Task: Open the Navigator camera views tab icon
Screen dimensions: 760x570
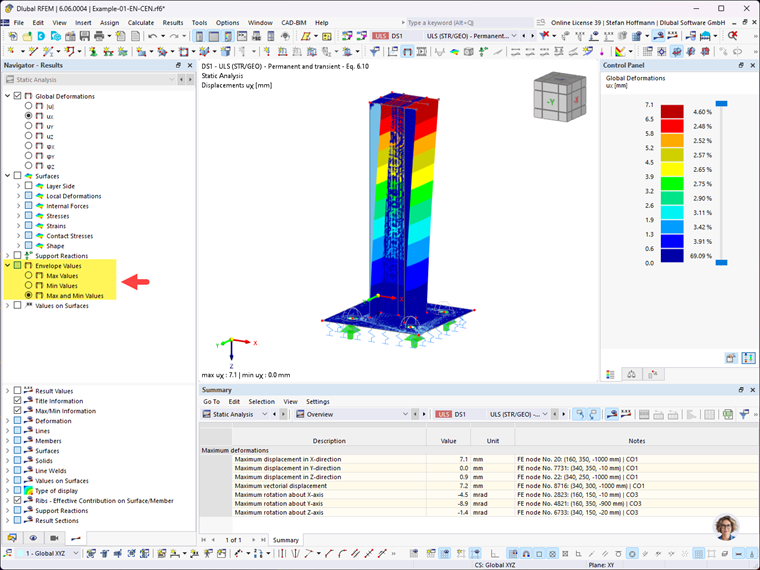Action: click(x=54, y=538)
